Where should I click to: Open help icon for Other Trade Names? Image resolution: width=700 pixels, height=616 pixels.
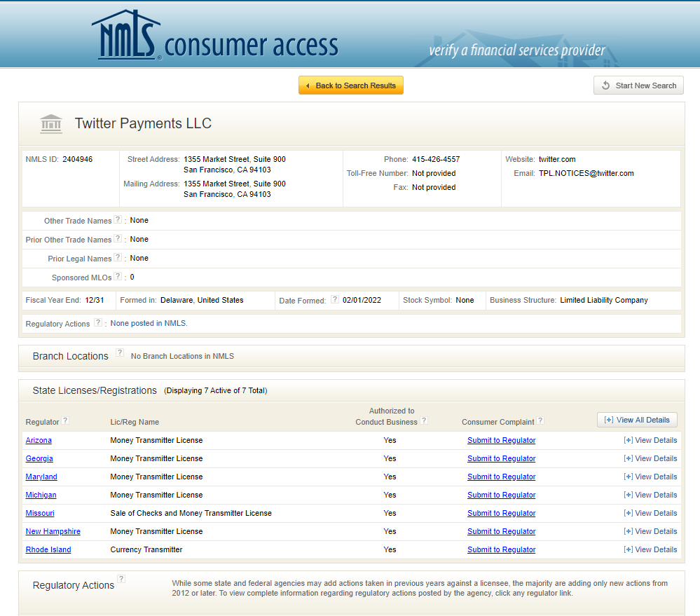coord(118,219)
